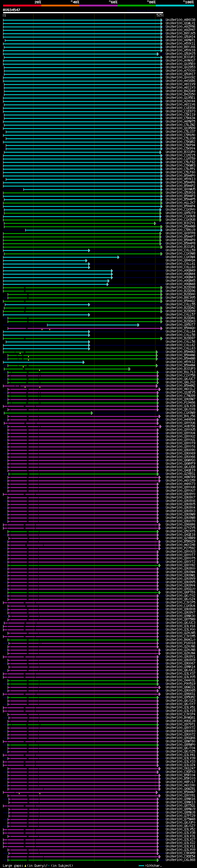Viewport: 197px width, 868px height.
Task: Select hit label UniRef100_B5A4Q0
Action: click(x=180, y=328)
